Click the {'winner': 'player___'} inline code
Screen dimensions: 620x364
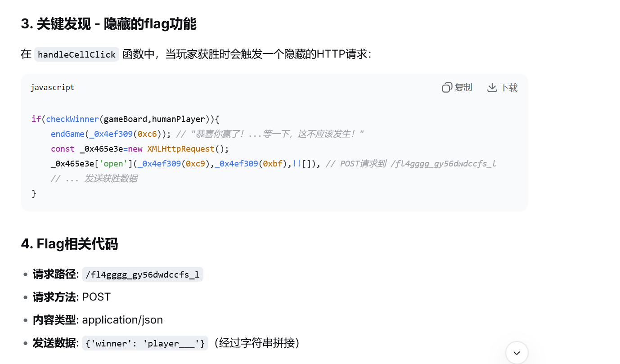point(145,343)
